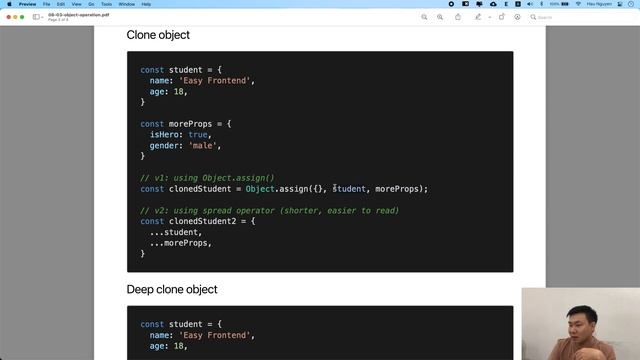Screen dimensions: 640x360
Task: Open the Help menu
Action: pos(146,4)
